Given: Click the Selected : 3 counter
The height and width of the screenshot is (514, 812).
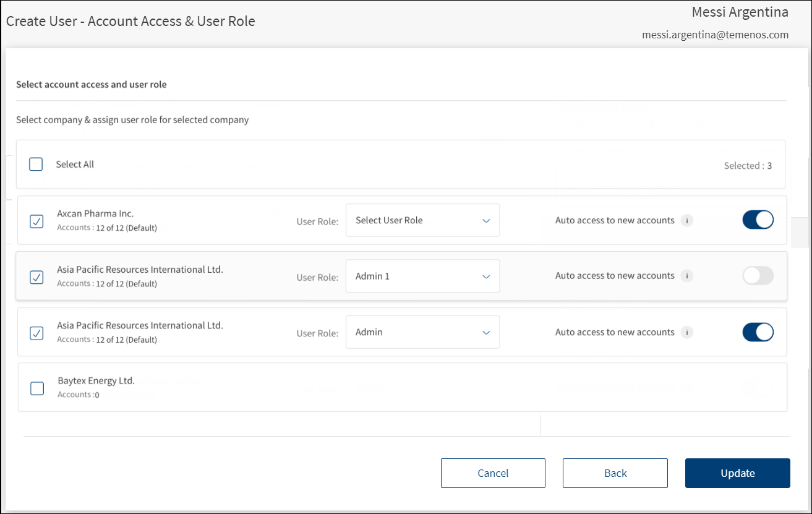Looking at the screenshot, I should [747, 166].
